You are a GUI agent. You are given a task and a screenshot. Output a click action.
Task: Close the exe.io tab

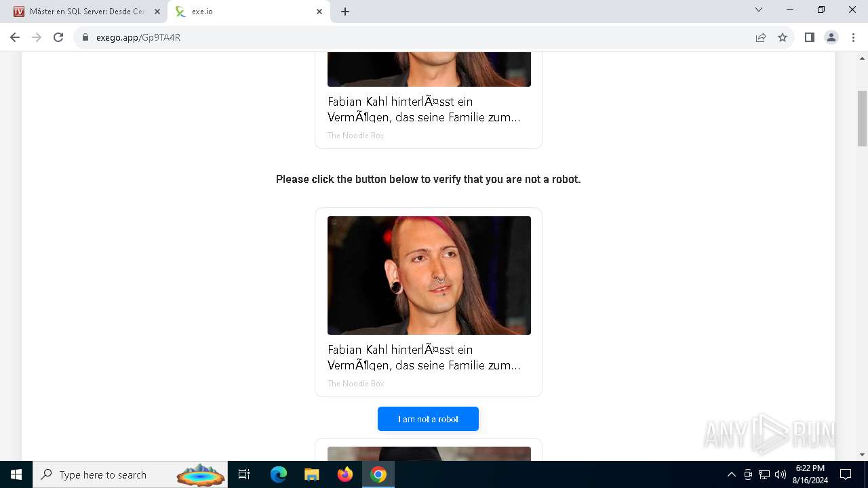(x=319, y=12)
